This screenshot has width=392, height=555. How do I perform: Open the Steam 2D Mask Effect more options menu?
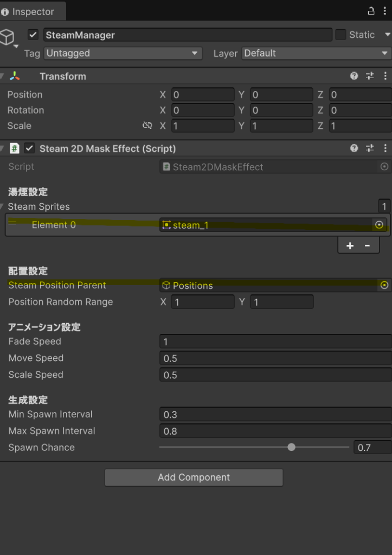(385, 149)
